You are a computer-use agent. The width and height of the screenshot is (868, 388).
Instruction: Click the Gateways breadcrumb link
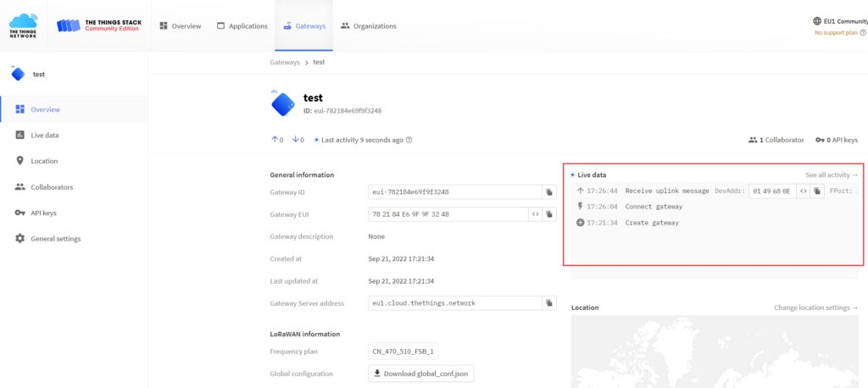point(285,63)
